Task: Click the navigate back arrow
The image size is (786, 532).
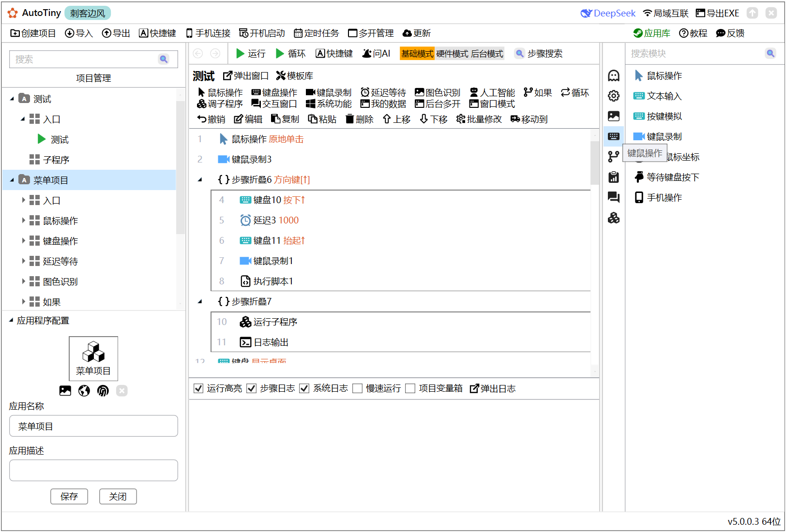Action: point(198,54)
